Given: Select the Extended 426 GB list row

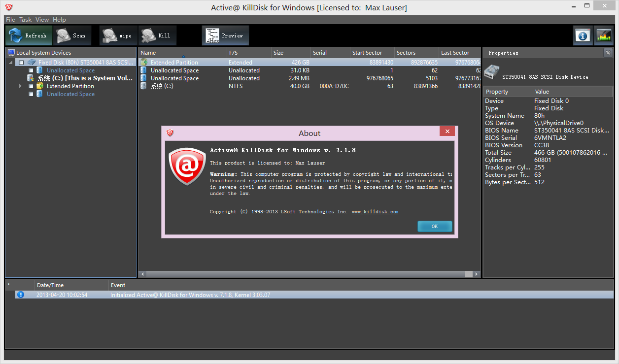Looking at the screenshot, I should [x=309, y=63].
